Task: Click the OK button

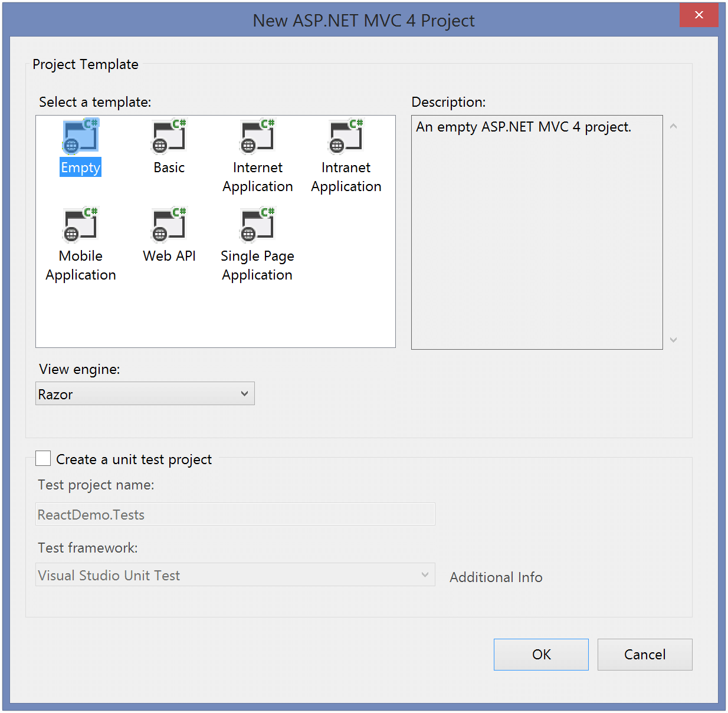Action: (541, 655)
